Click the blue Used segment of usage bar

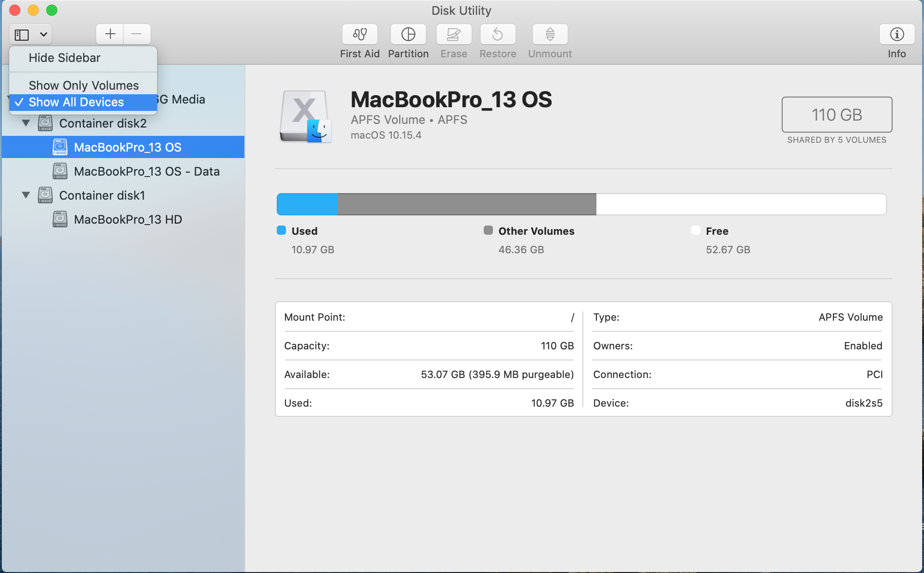(307, 204)
